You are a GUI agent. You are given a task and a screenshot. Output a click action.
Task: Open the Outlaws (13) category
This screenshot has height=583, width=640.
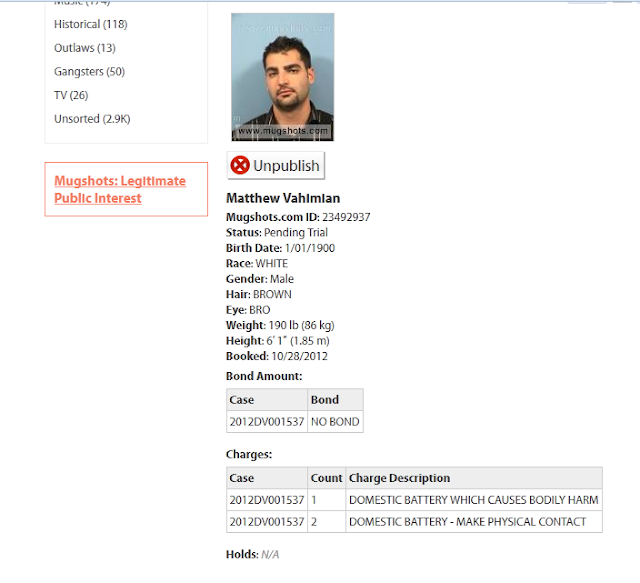85,48
